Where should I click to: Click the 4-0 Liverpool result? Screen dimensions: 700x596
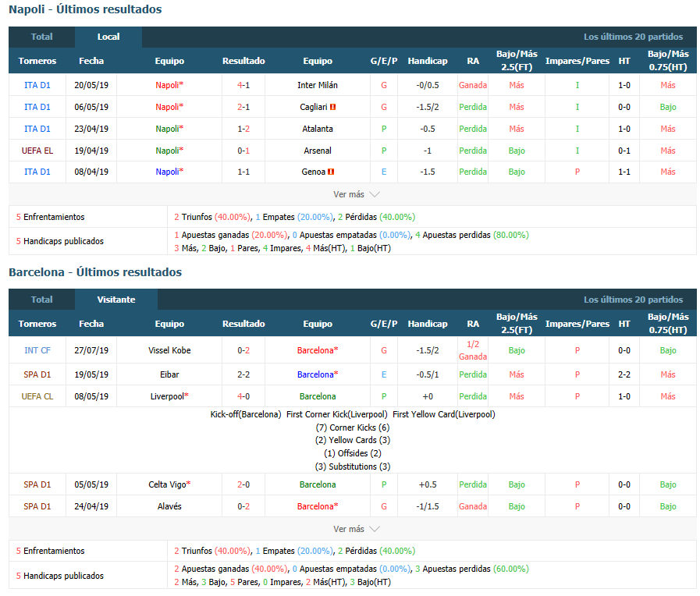tap(243, 396)
